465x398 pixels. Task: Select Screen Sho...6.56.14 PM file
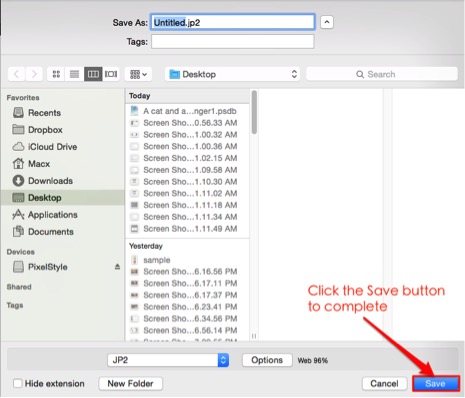(187, 330)
